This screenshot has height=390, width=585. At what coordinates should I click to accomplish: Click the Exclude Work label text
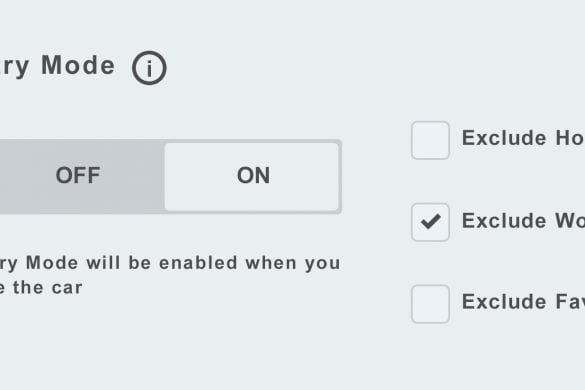click(x=523, y=221)
